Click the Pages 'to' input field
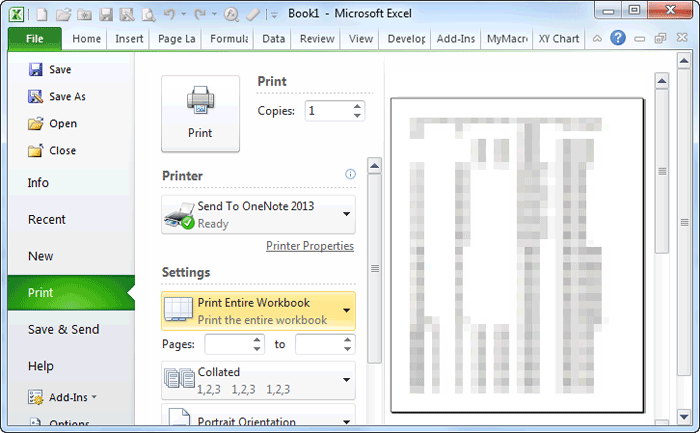The width and height of the screenshot is (700, 433). click(x=319, y=344)
